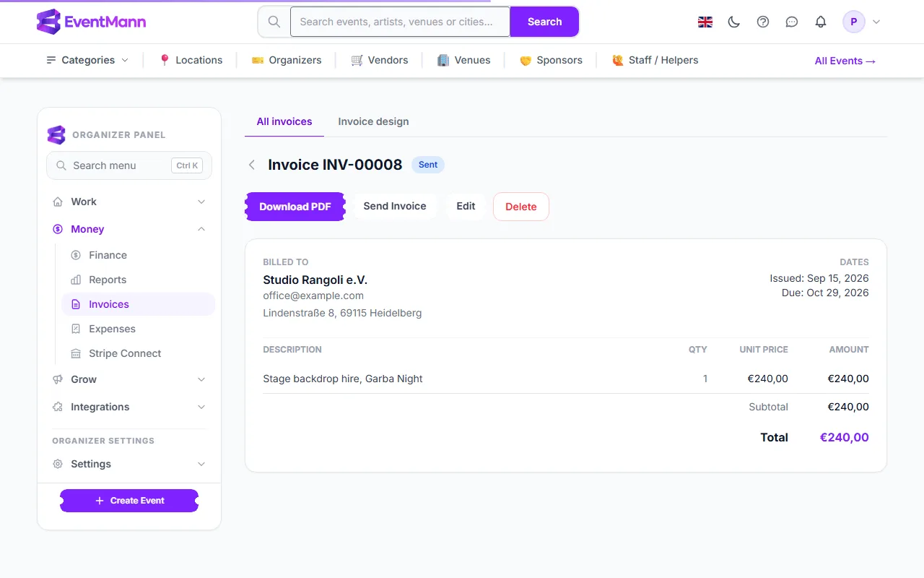The image size is (924, 578).
Task: Go back using the arrow beside Invoice INV-00008
Action: (x=252, y=165)
